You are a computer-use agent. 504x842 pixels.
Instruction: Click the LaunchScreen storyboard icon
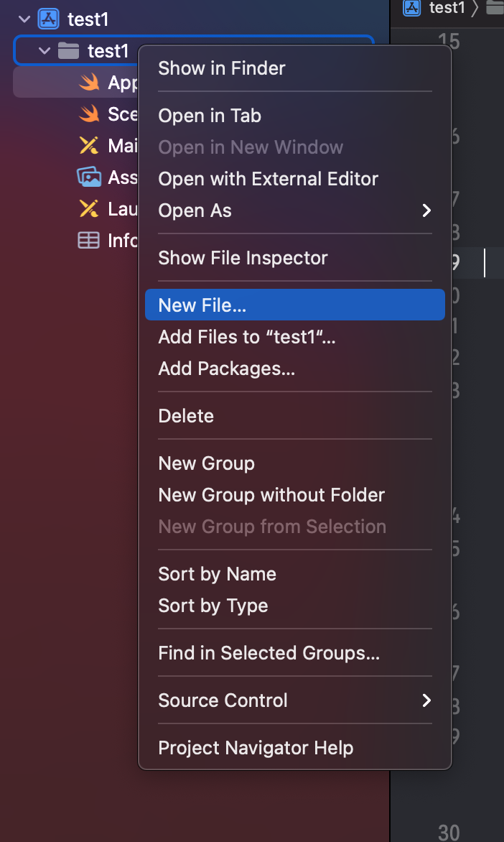(x=88, y=209)
